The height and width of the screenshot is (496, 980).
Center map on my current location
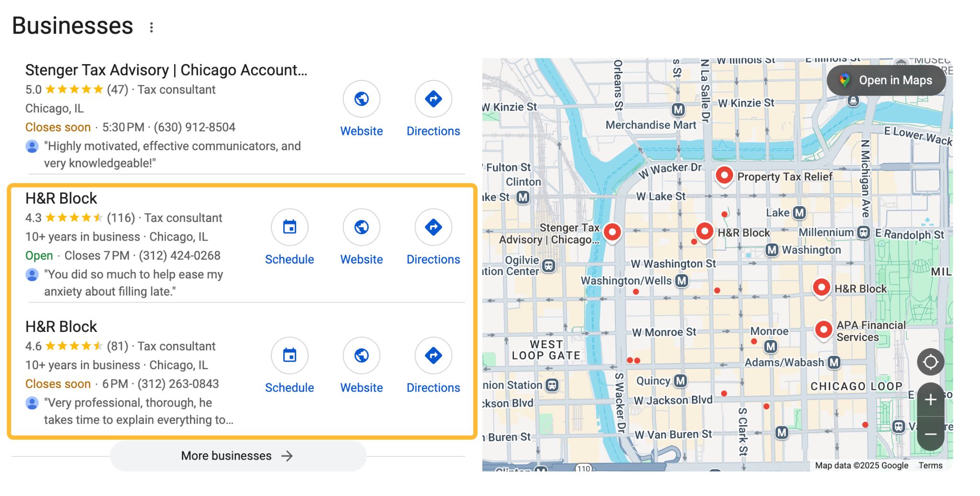click(x=930, y=362)
